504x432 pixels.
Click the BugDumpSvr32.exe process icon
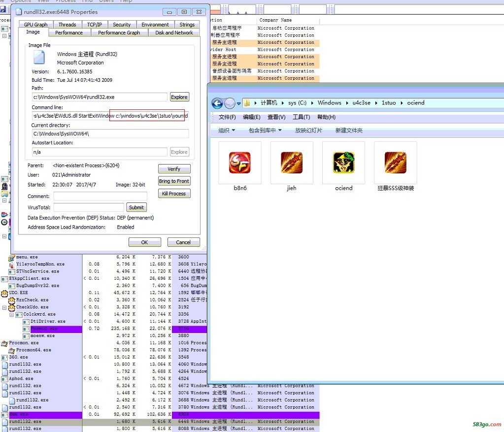click(12, 286)
